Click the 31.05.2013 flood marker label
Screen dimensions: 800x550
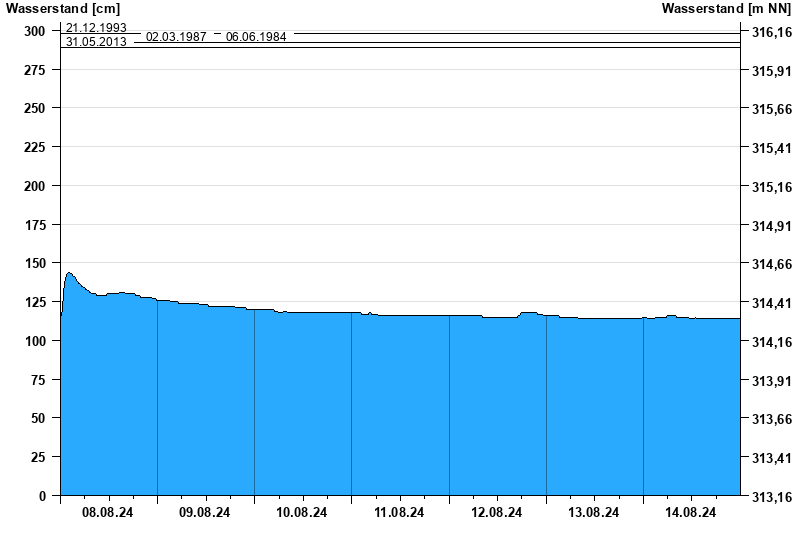pyautogui.click(x=96, y=42)
